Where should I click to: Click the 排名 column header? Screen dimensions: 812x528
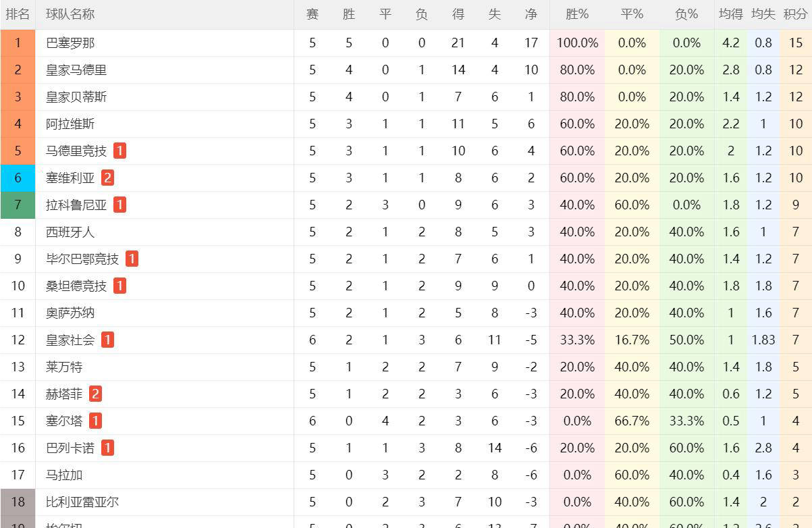(18, 14)
